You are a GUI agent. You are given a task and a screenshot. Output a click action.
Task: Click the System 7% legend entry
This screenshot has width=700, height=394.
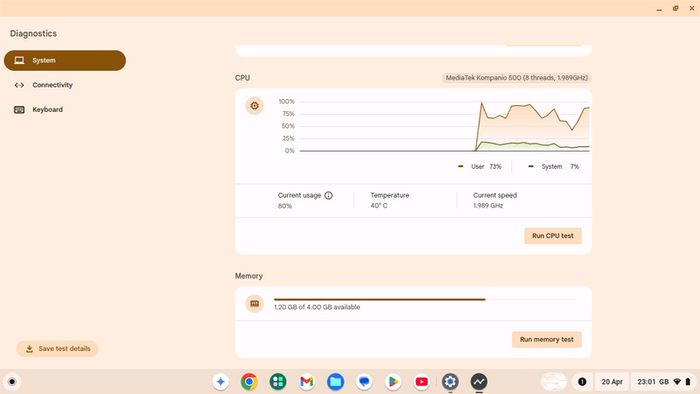point(554,166)
